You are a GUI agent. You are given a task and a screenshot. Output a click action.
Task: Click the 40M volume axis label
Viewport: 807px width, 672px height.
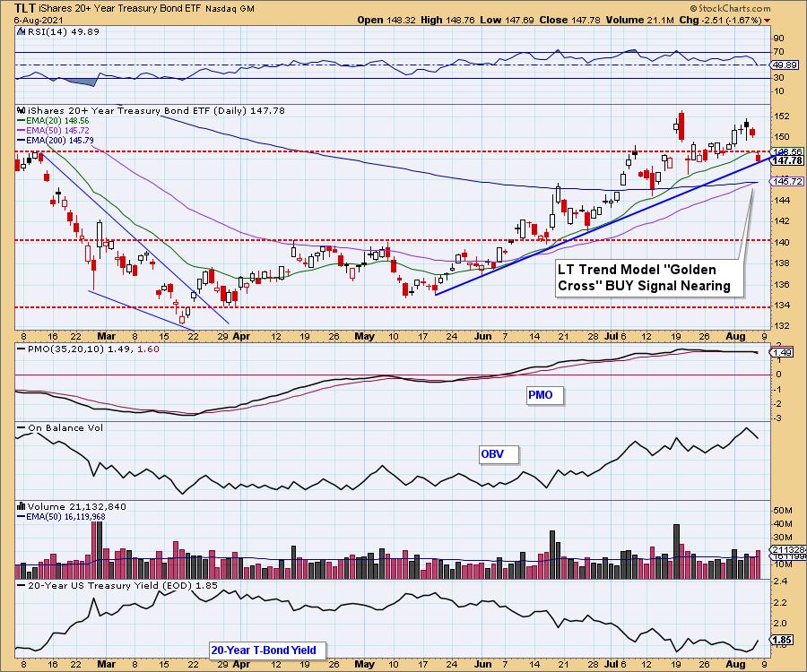[783, 524]
